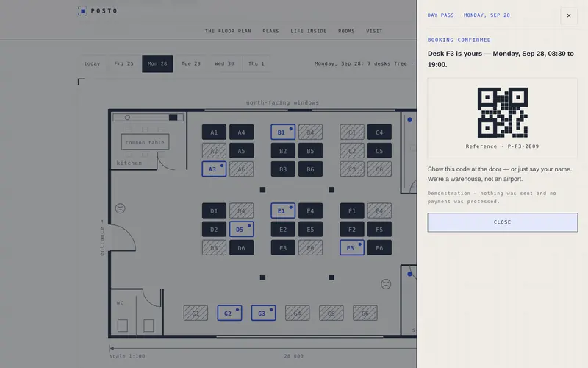Click the round face icon below desk F6
588x368 pixels.
coord(386,284)
